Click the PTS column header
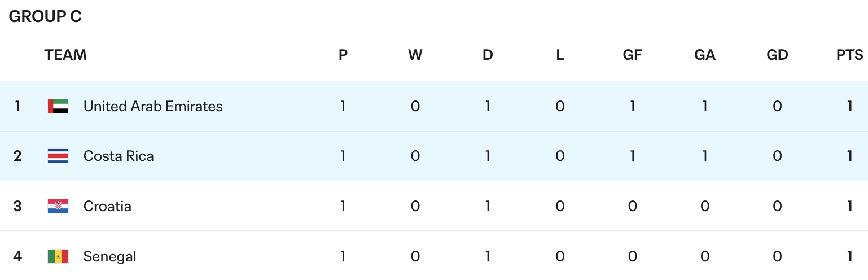 (849, 55)
